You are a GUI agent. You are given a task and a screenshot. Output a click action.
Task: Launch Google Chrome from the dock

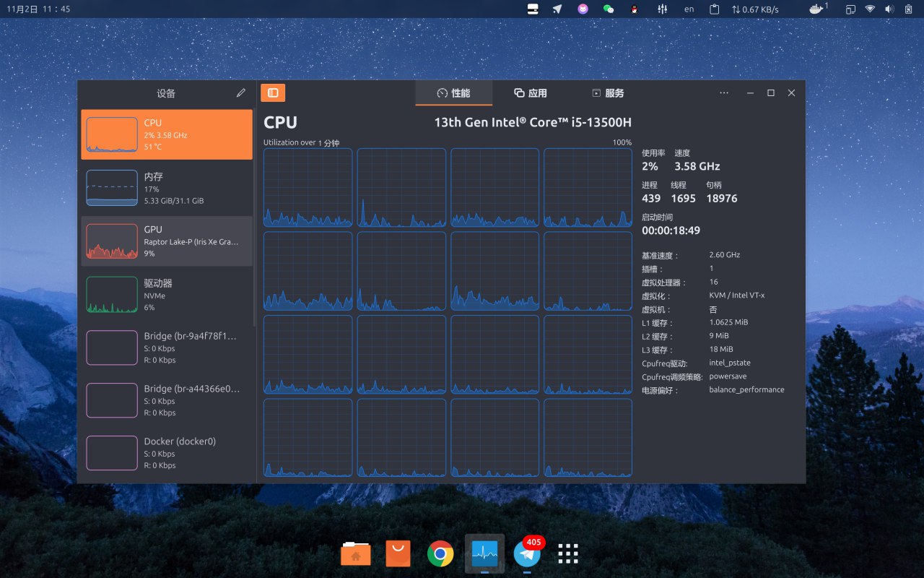pyautogui.click(x=440, y=554)
